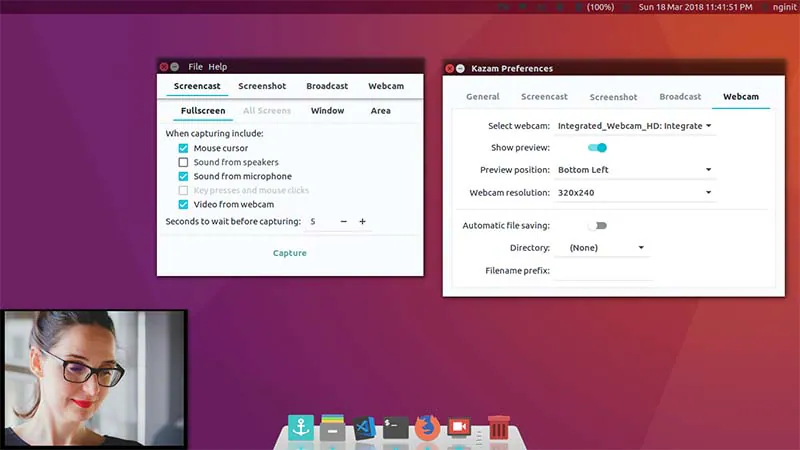Switch to Broadcast tab in Kazam main window
Image resolution: width=800 pixels, height=450 pixels.
327,86
